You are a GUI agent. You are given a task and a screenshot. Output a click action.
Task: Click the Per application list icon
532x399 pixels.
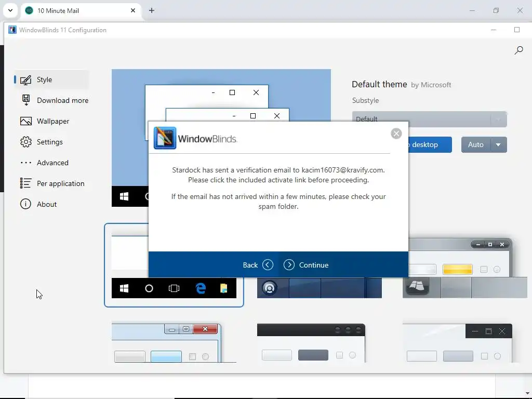pos(26,183)
